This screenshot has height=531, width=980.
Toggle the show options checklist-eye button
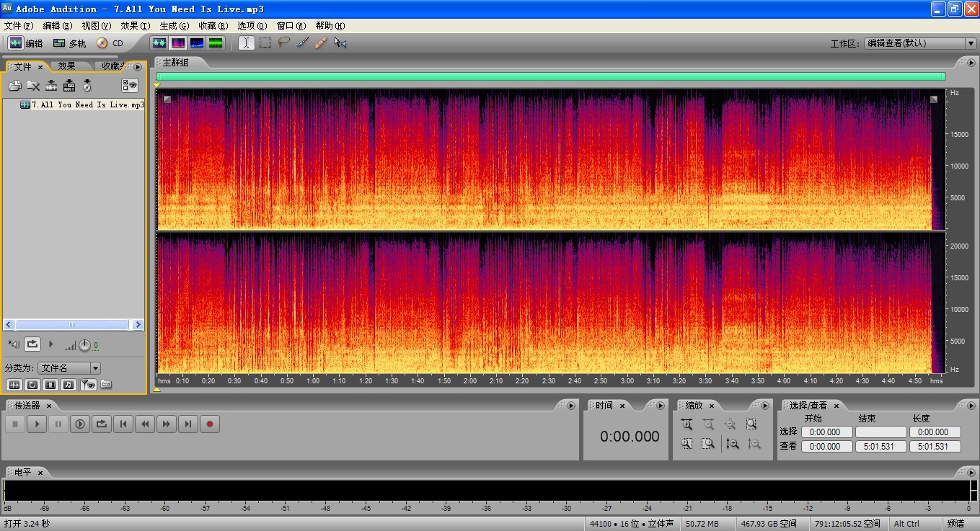tap(130, 86)
